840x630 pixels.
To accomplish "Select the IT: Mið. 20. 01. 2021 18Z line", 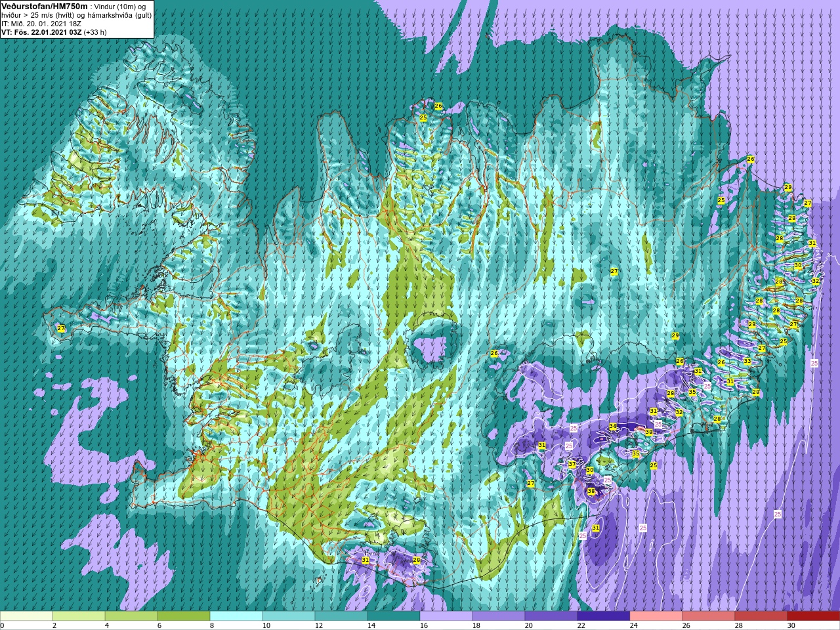I will point(41,23).
